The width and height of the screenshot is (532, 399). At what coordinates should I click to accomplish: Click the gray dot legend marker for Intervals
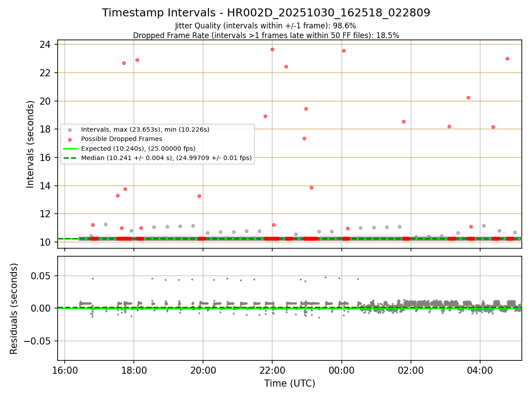(70, 130)
